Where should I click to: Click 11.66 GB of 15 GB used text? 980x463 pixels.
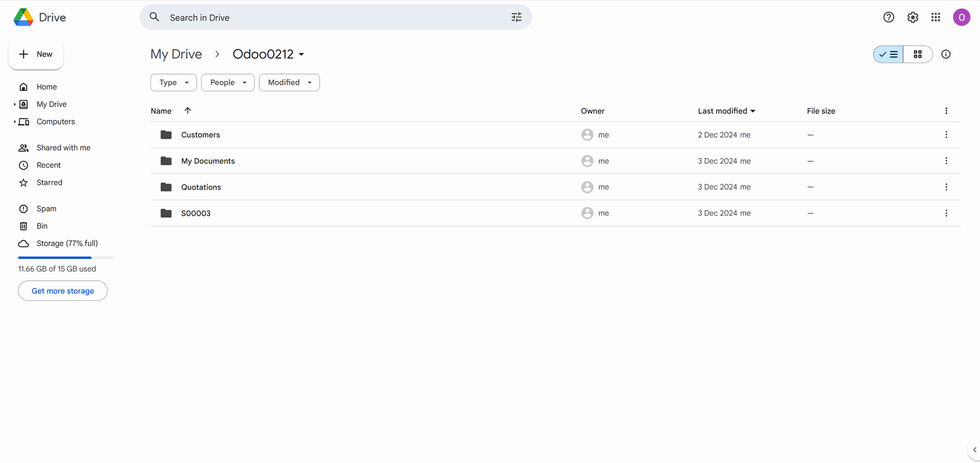[57, 269]
